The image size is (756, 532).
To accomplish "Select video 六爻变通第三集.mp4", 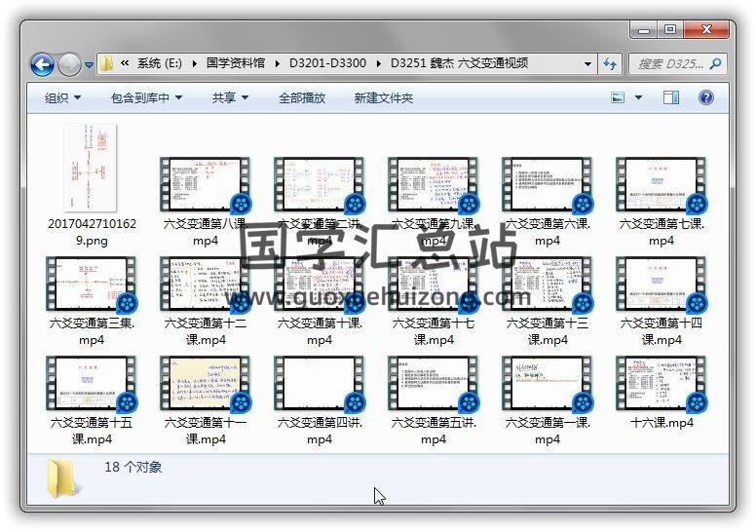I will [92, 301].
